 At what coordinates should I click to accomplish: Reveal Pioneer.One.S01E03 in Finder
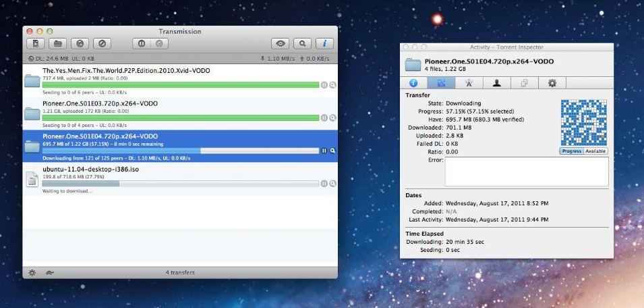click(x=332, y=118)
